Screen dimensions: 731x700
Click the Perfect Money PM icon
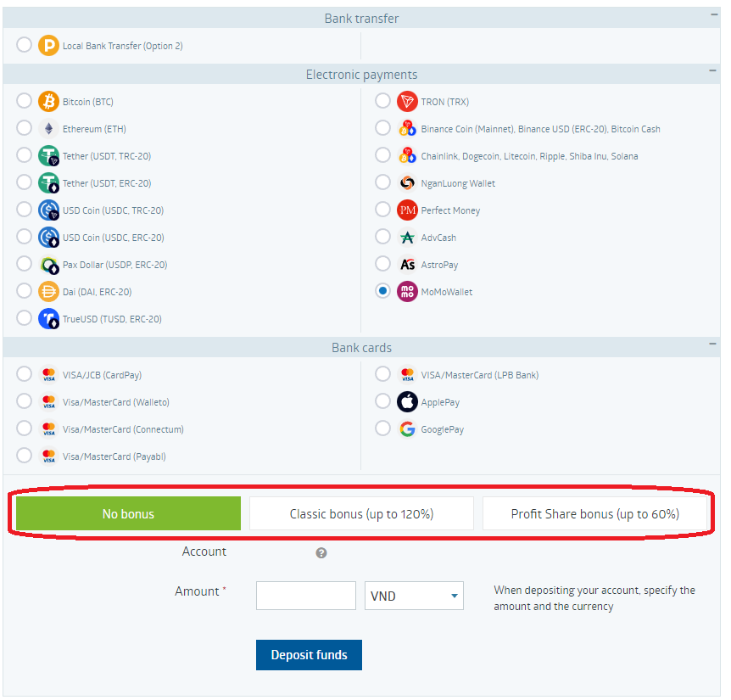407,210
